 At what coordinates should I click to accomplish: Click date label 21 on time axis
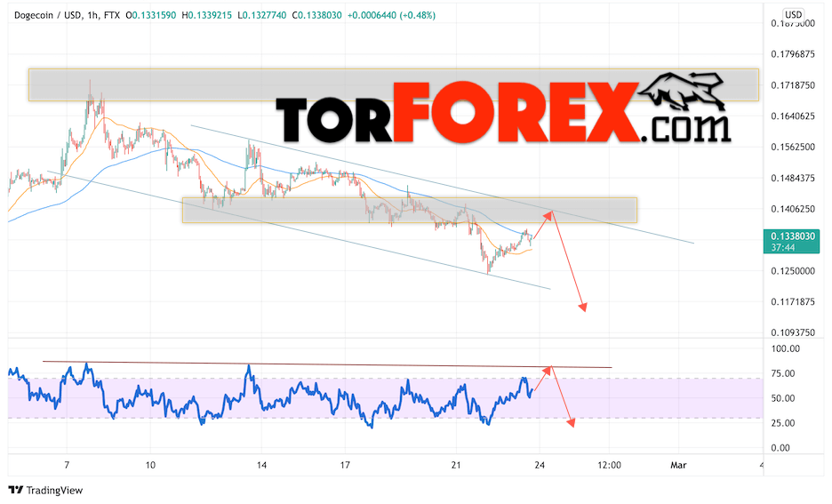coord(456,465)
